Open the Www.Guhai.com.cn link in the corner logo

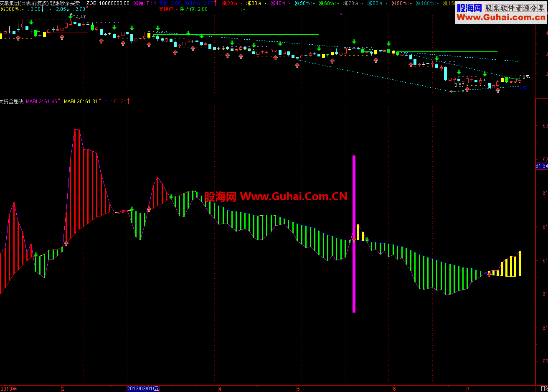pos(501,17)
